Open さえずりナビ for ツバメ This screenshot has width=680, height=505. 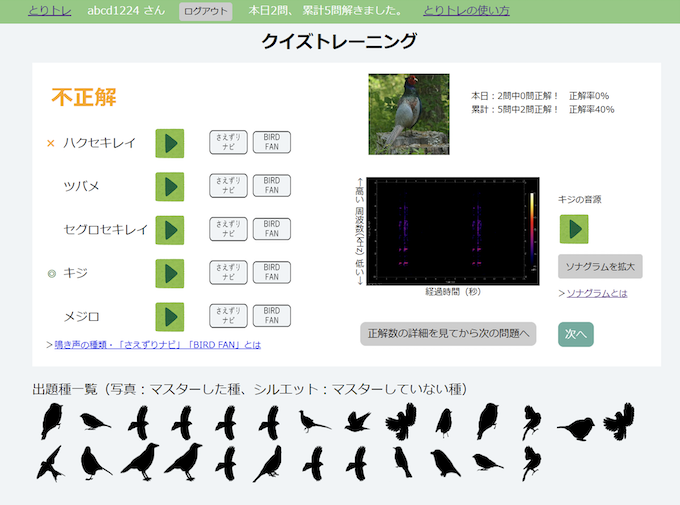point(228,186)
